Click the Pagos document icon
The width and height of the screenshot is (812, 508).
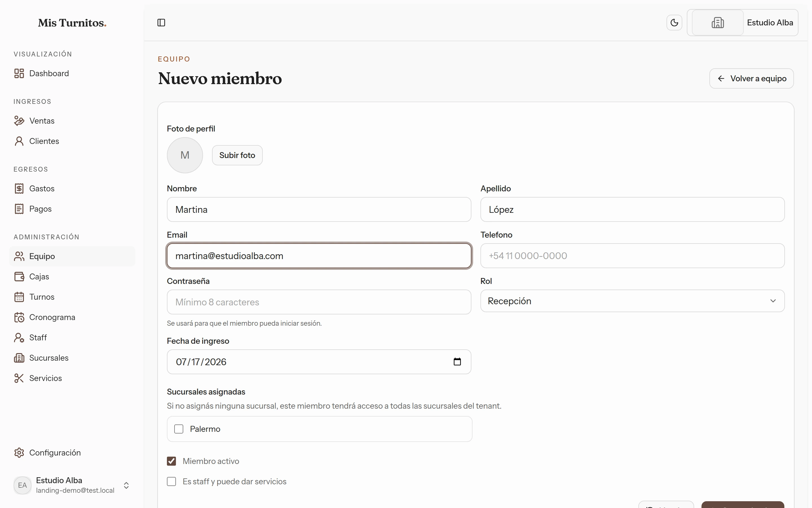[19, 209]
